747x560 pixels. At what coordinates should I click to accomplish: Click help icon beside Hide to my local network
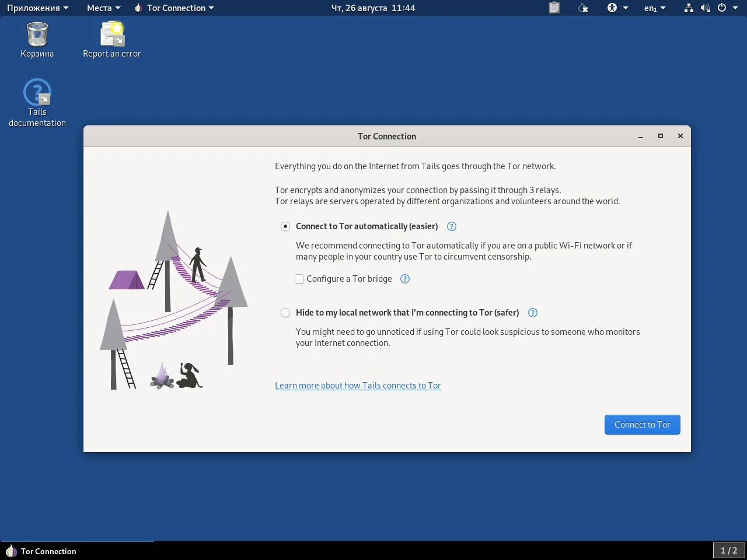click(x=532, y=313)
